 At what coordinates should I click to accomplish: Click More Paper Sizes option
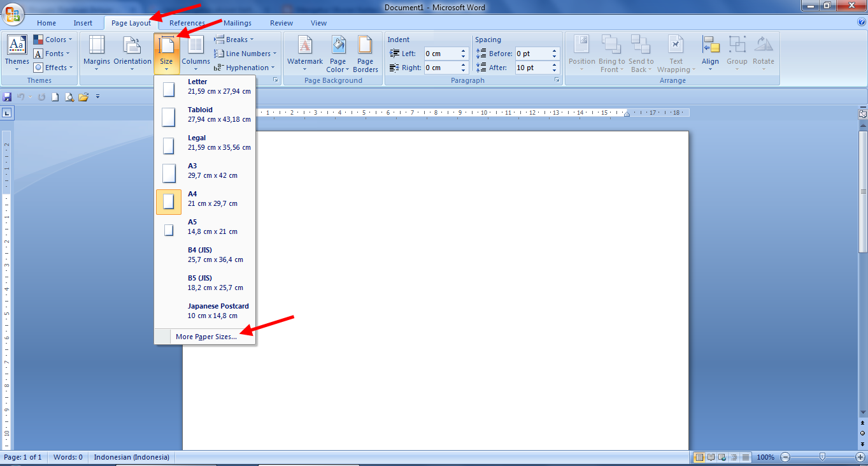[205, 337]
